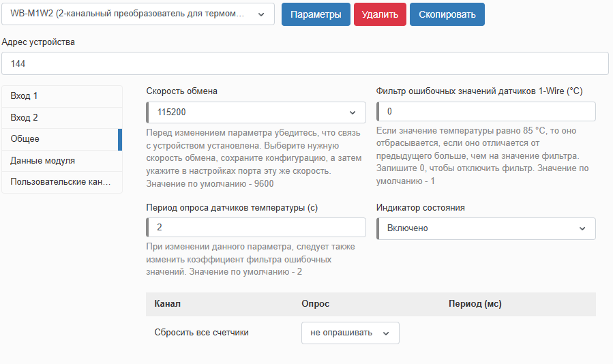Open the Индикатор состояния dropdown set to Включено

(486, 228)
